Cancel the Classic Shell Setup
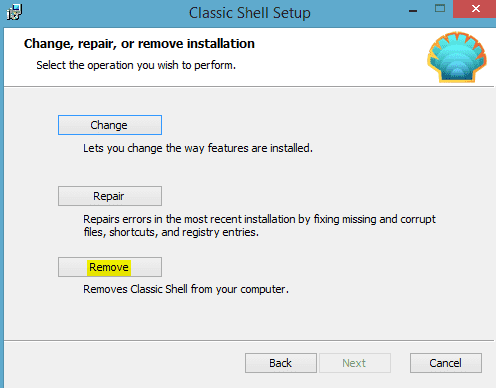496x388 pixels. tap(446, 363)
